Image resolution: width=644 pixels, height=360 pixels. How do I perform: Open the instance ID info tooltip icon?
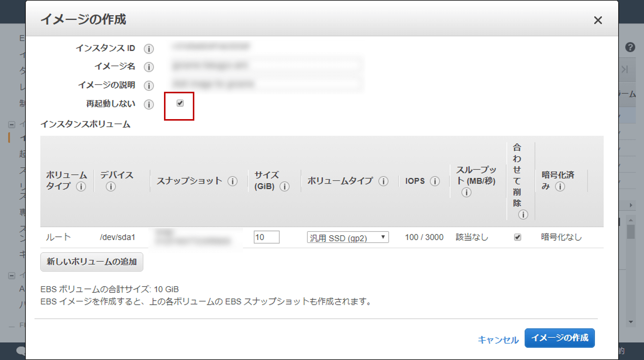tap(149, 49)
